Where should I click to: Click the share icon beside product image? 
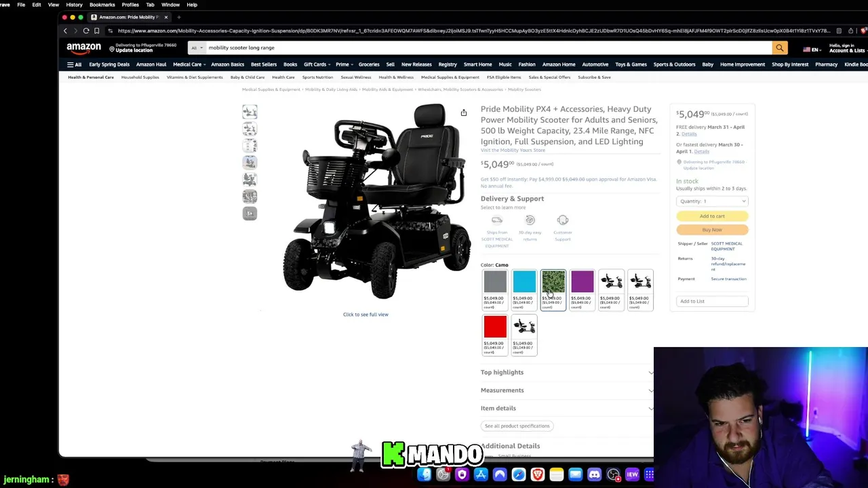pos(464,113)
